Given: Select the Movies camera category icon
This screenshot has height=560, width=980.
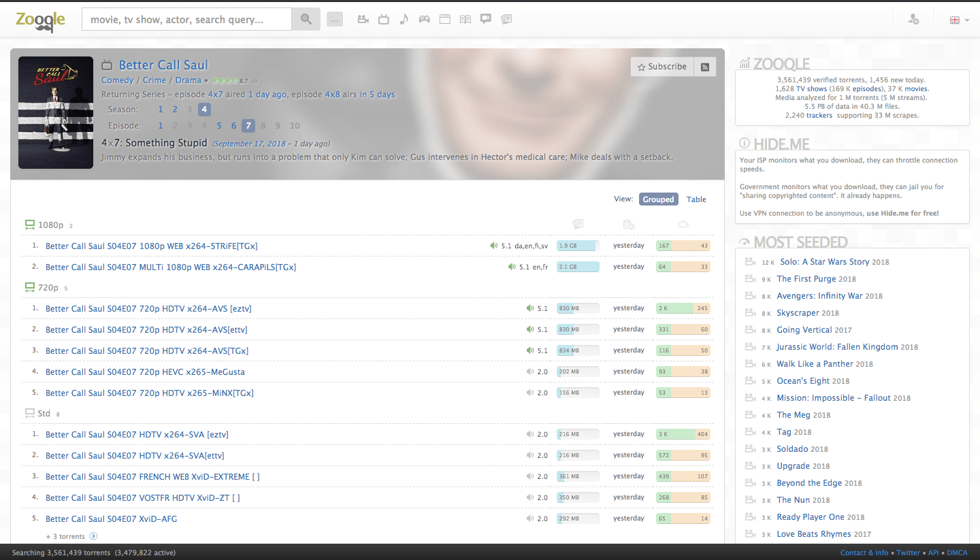Looking at the screenshot, I should tap(363, 19).
